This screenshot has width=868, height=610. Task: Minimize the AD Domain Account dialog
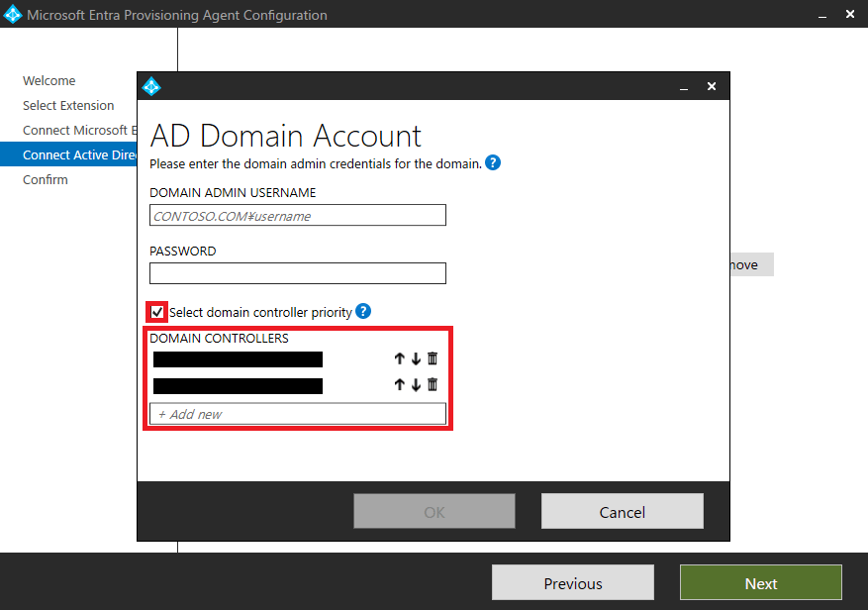pos(684,87)
